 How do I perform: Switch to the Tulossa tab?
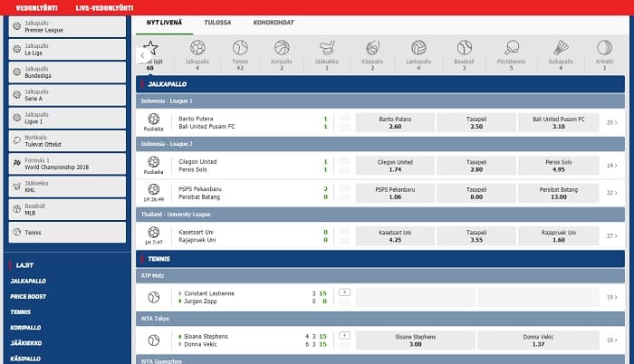[216, 21]
